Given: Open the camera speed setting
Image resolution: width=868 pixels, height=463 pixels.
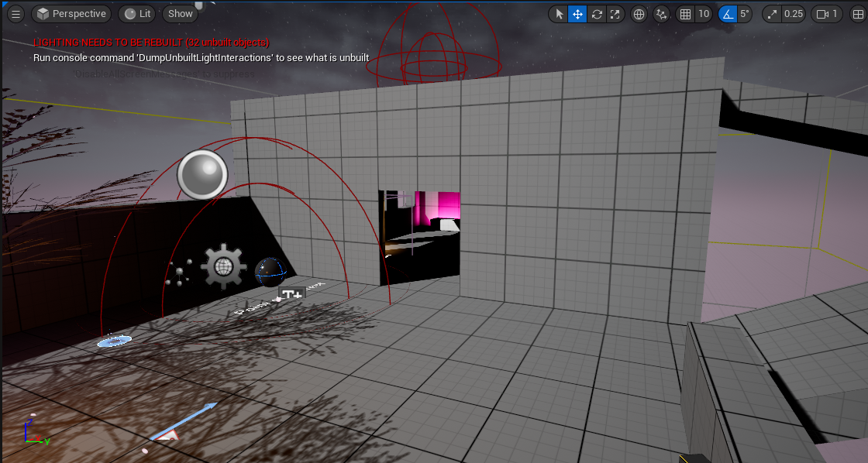Looking at the screenshot, I should pyautogui.click(x=827, y=15).
